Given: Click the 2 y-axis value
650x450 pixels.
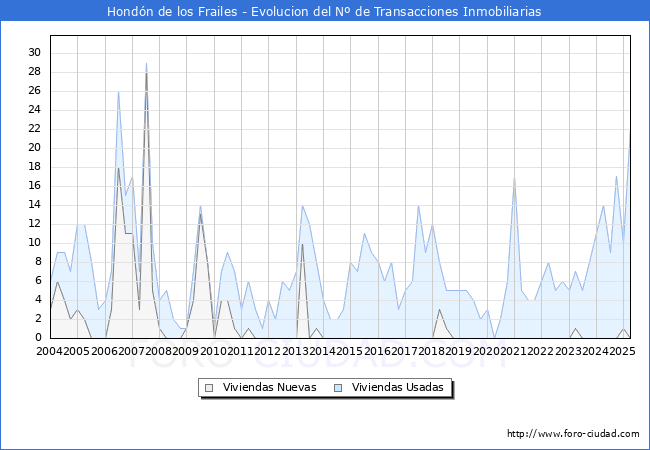Looking at the screenshot, I should pyautogui.click(x=38, y=319).
